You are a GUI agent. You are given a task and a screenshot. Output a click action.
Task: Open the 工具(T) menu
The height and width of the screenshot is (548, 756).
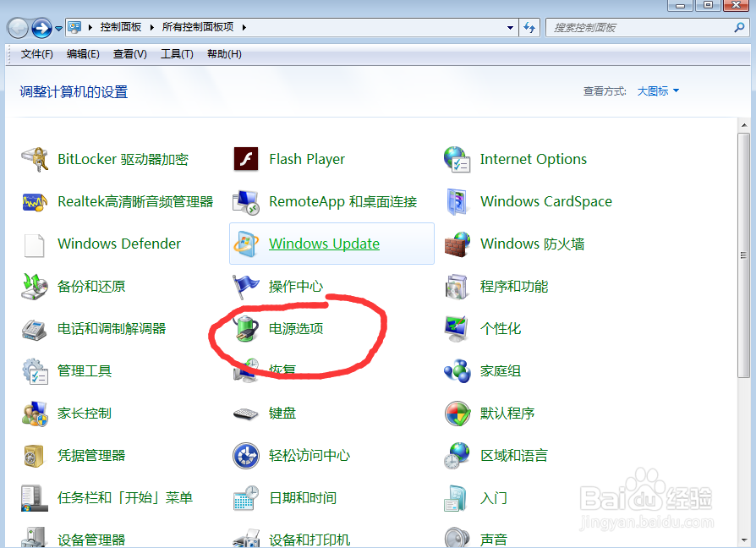(177, 54)
